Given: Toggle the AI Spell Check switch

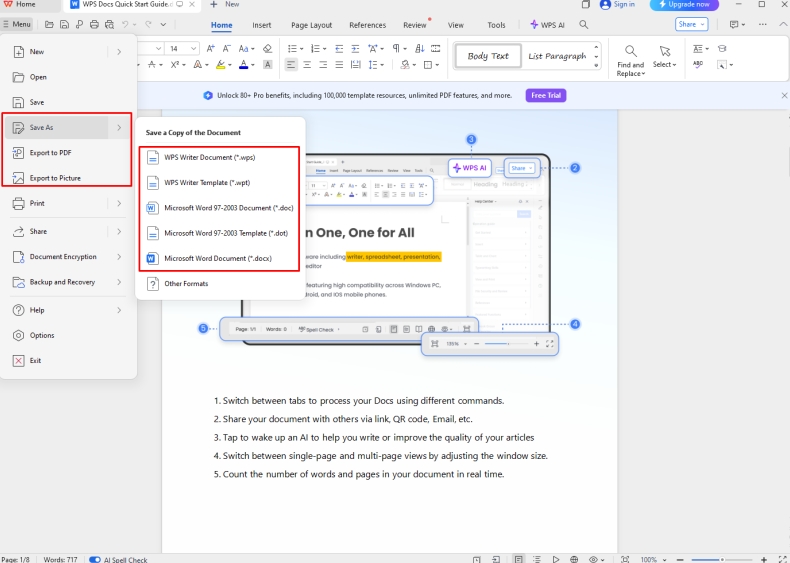Looking at the screenshot, I should 95,559.
